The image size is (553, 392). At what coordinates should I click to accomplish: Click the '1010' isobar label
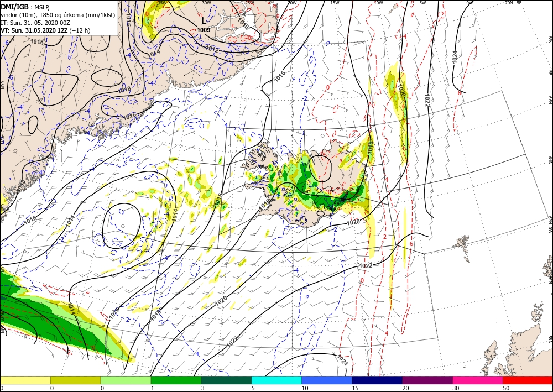coord(243,24)
